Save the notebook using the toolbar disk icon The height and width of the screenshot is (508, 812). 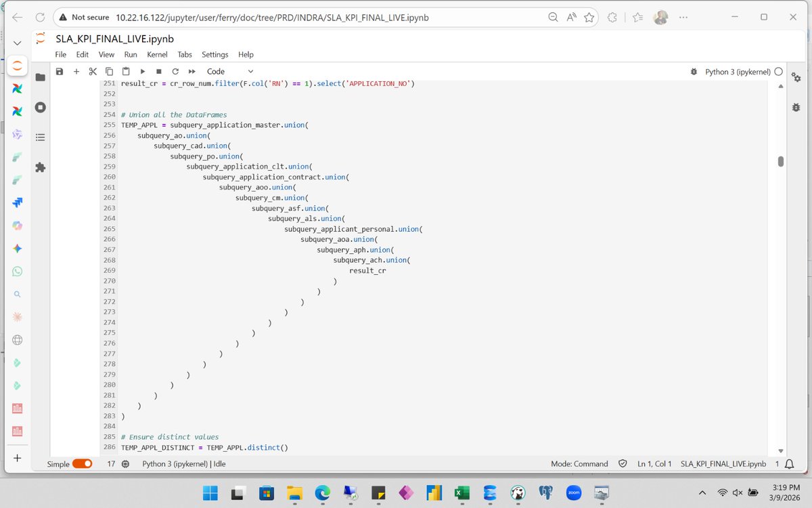(60, 71)
